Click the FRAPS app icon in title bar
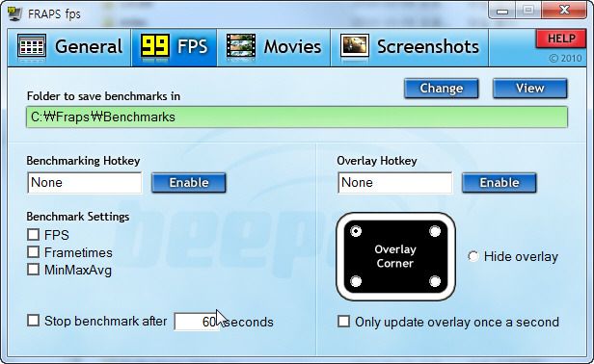594x364 pixels. [15, 13]
